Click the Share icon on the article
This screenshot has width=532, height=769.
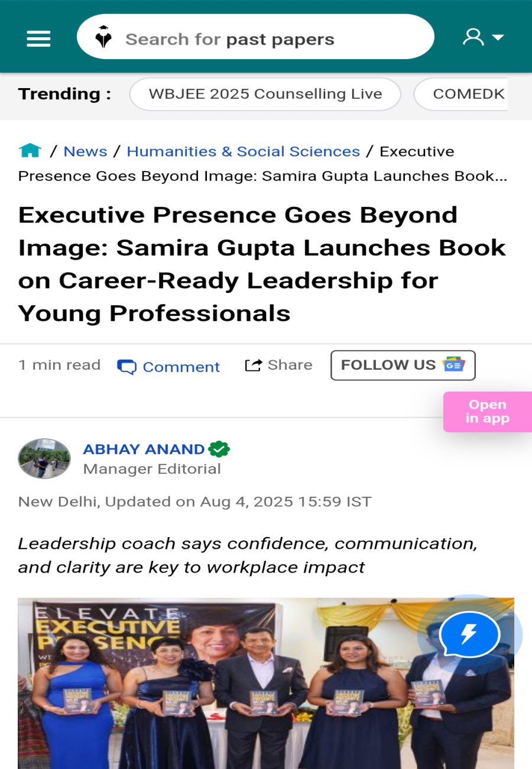pos(252,365)
